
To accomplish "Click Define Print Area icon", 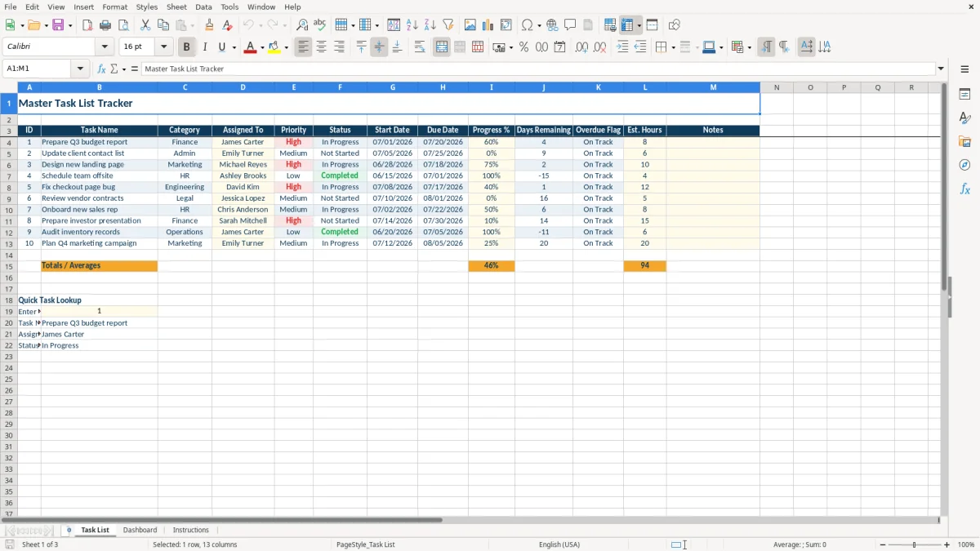I will [610, 25].
